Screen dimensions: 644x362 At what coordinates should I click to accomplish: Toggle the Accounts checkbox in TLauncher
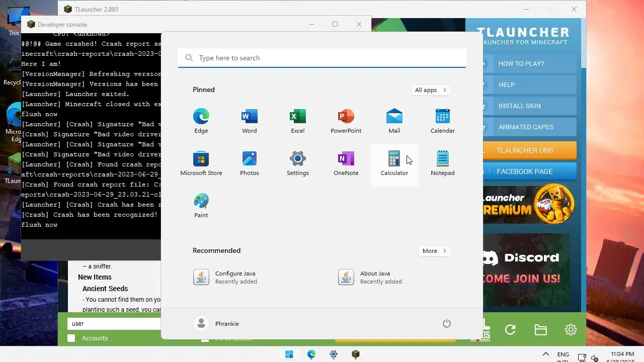click(71, 338)
